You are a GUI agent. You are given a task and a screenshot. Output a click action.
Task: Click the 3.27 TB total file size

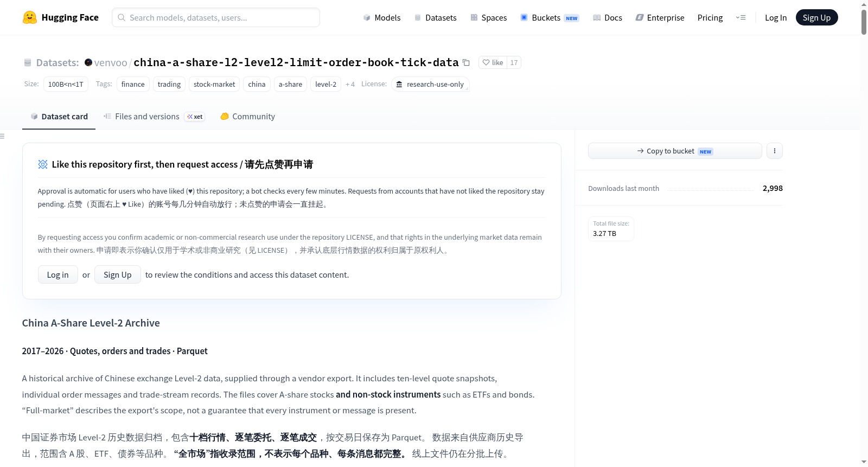point(604,233)
